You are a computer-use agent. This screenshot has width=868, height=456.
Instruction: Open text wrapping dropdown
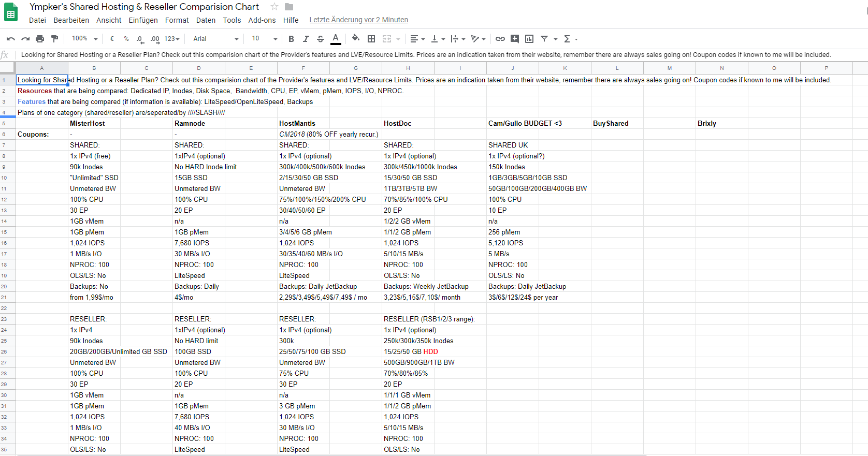458,39
